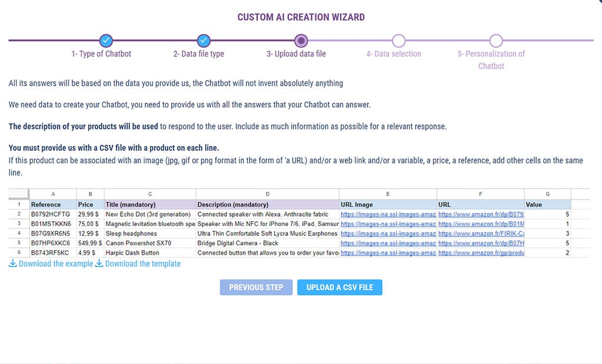The height and width of the screenshot is (364, 602).
Task: Click the step 4 empty circle marker
Action: [399, 41]
